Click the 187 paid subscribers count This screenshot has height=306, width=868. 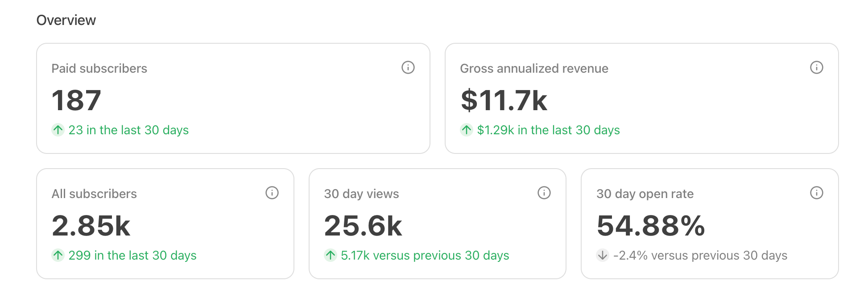[x=76, y=100]
